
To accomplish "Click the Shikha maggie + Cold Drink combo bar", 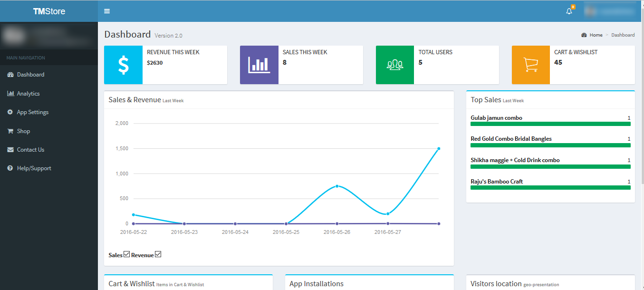I will click(x=550, y=166).
